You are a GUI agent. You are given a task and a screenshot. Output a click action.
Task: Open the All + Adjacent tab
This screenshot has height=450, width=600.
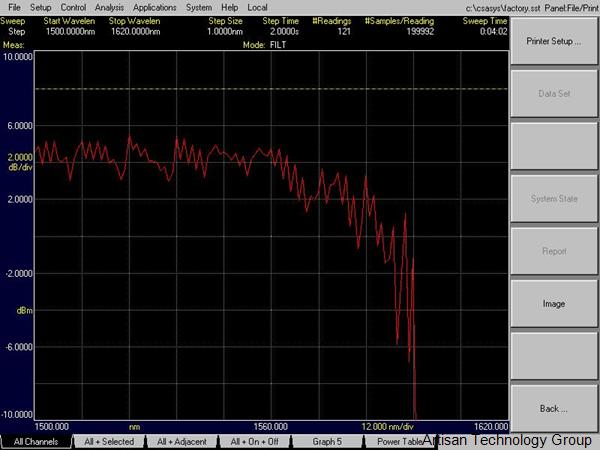tap(182, 441)
